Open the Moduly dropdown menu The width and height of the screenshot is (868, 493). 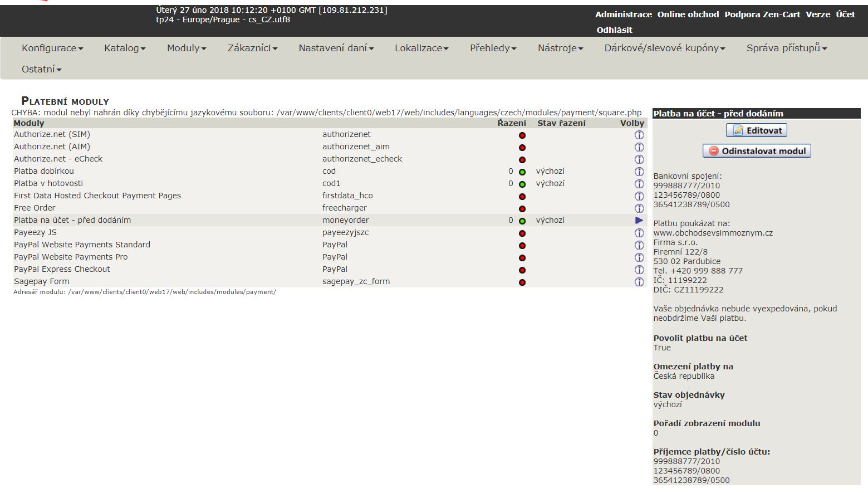click(x=187, y=48)
